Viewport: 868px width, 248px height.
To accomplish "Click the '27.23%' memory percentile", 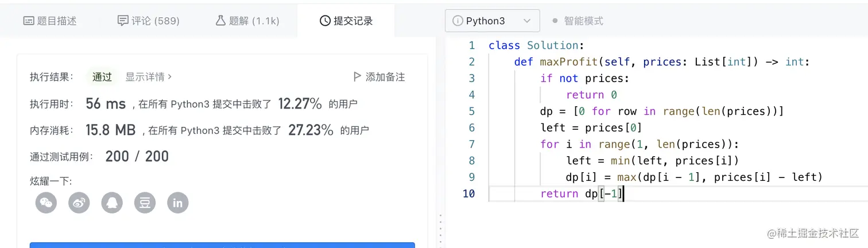I will tap(311, 130).
